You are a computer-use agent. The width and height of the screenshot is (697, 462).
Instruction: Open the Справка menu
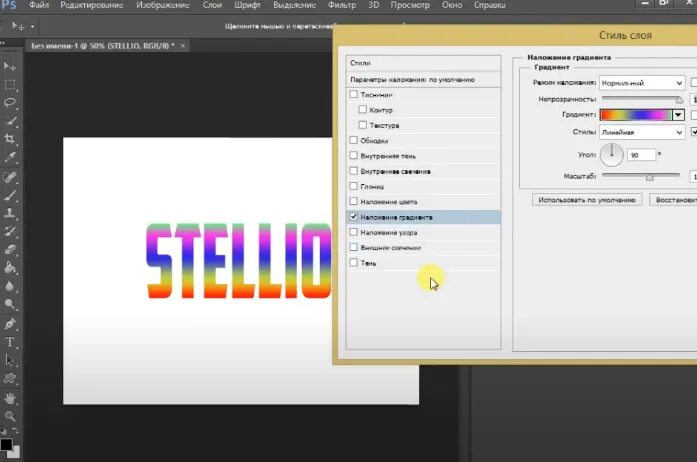pos(489,5)
